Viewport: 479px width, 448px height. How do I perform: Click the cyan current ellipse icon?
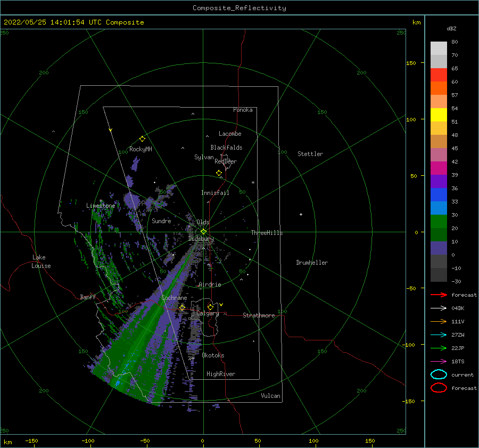(439, 374)
